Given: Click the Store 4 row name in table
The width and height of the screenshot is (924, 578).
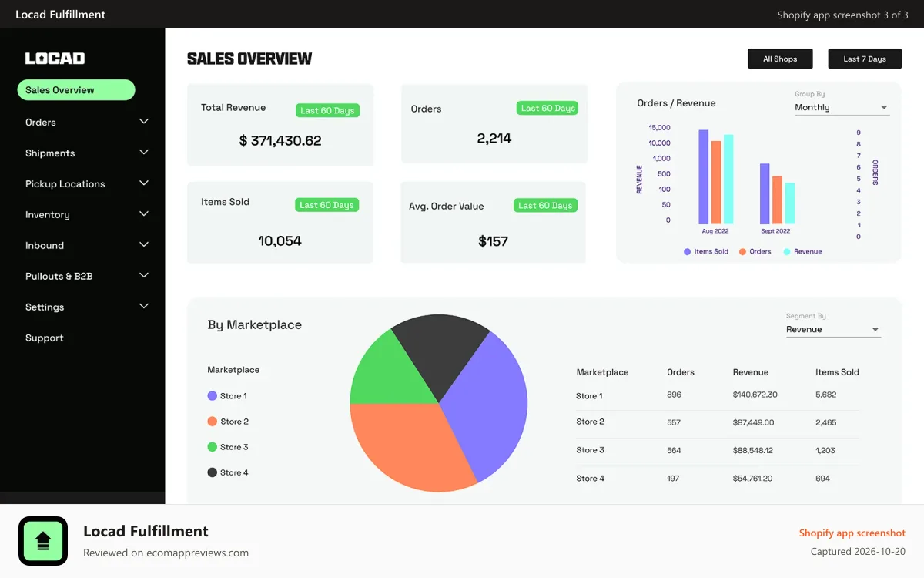Looking at the screenshot, I should click(591, 479).
